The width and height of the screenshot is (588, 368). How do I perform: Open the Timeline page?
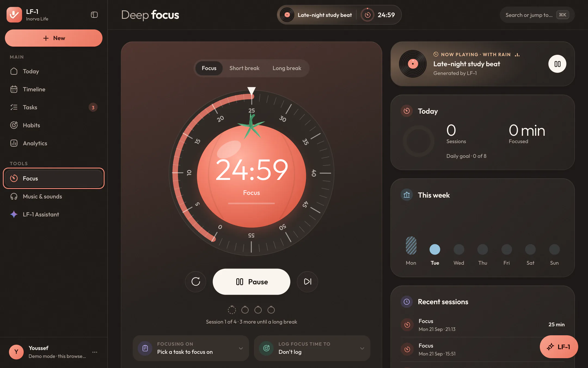[x=53, y=89]
